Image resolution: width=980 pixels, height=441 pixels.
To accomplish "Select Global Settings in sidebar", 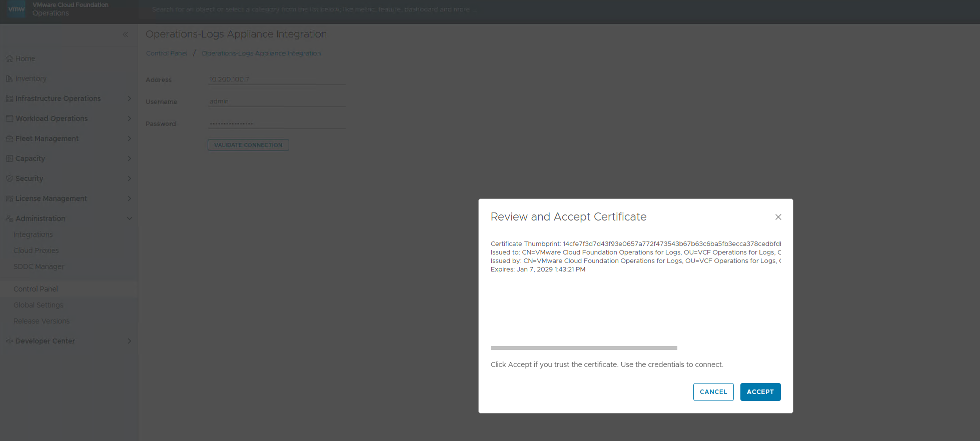I will (39, 305).
